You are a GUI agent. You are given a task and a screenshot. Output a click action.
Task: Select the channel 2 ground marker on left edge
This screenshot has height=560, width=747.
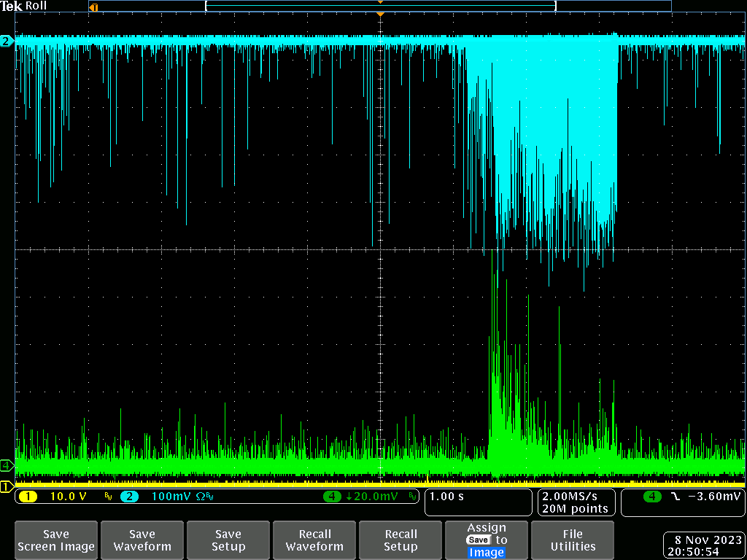[x=7, y=42]
